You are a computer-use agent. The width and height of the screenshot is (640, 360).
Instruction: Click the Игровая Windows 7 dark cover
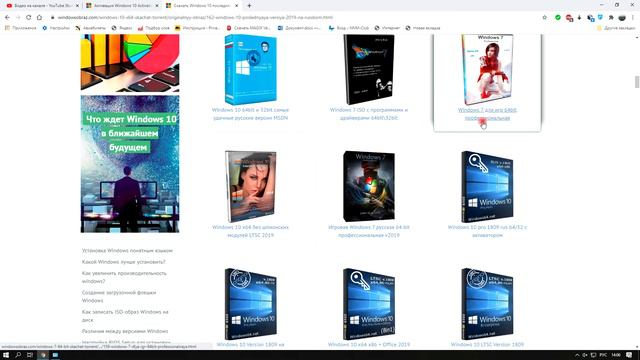[369, 187]
